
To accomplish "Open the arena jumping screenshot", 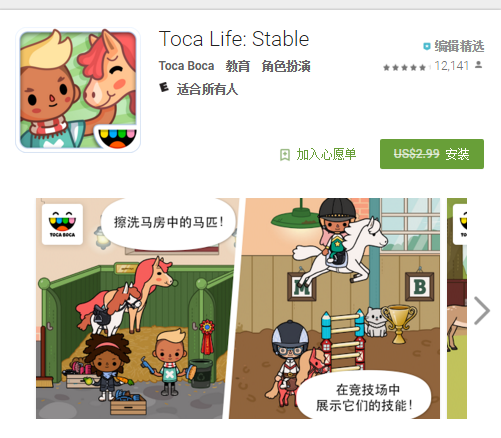I will [334, 308].
